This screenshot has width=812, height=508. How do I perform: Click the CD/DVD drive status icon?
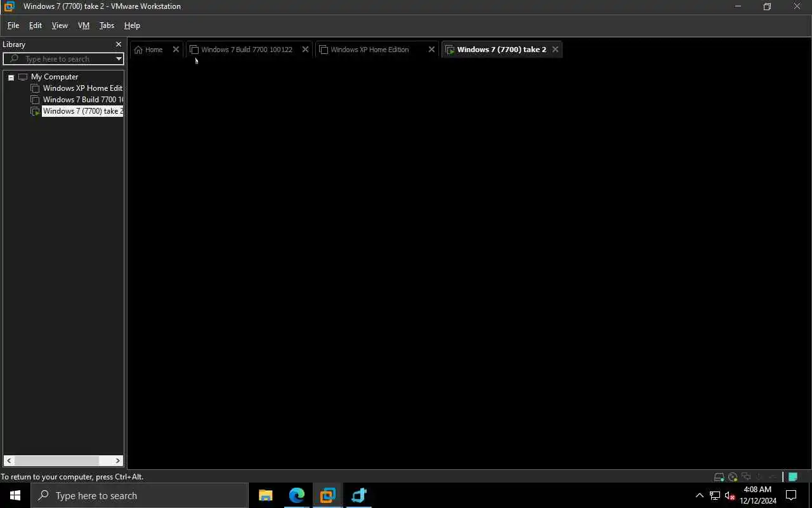733,477
